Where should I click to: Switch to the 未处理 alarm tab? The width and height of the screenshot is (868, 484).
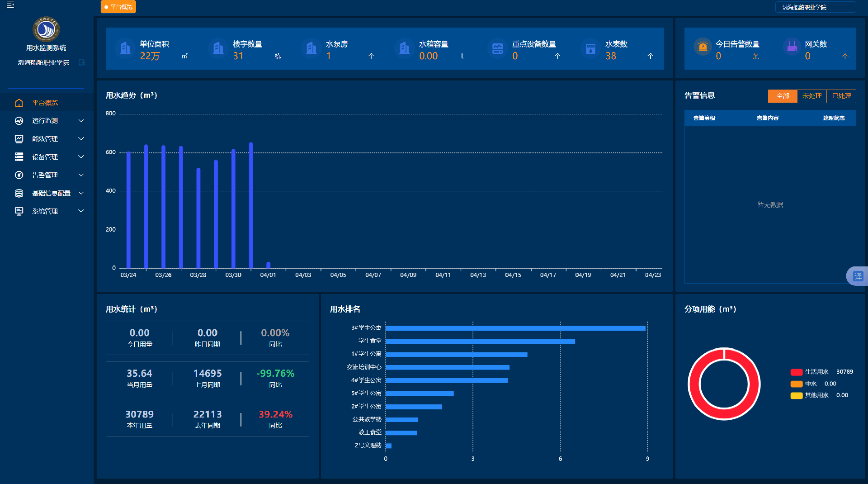pyautogui.click(x=812, y=96)
